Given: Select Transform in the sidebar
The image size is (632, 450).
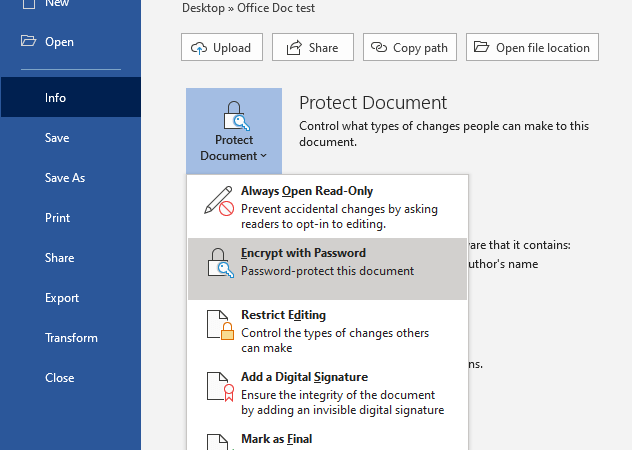Looking at the screenshot, I should click(x=71, y=338).
